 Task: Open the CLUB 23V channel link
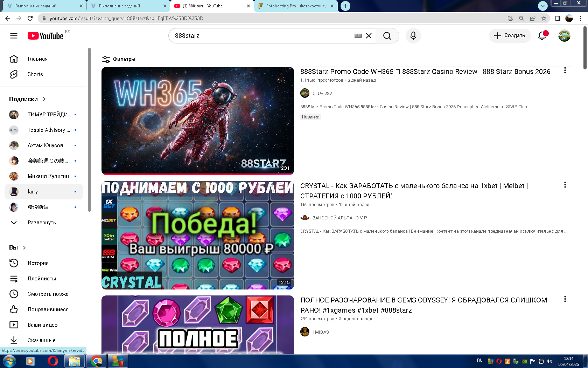[322, 94]
